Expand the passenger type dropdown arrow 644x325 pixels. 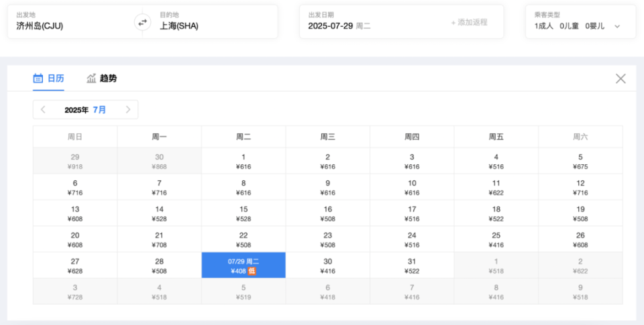tap(617, 26)
